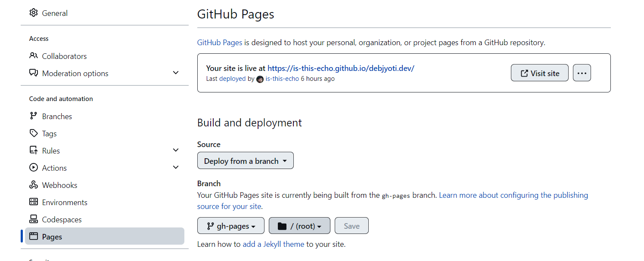The image size is (644, 261).
Task: Click the gh-pages code text in description
Action: point(396,196)
